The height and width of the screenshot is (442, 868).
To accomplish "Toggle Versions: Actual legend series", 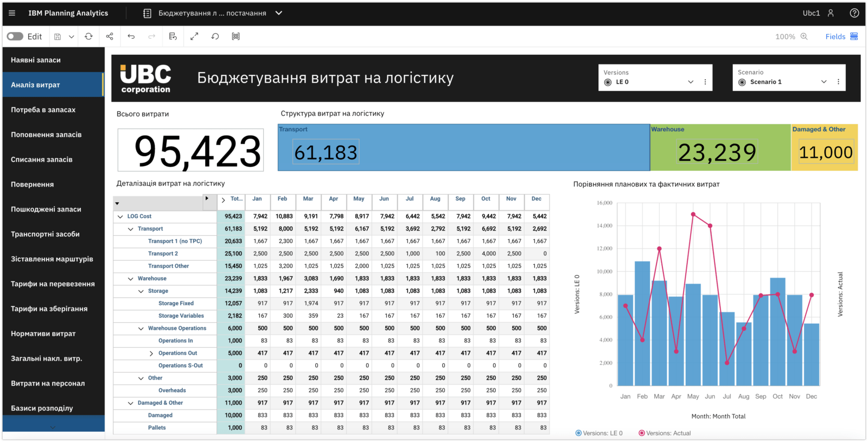I will 665,433.
